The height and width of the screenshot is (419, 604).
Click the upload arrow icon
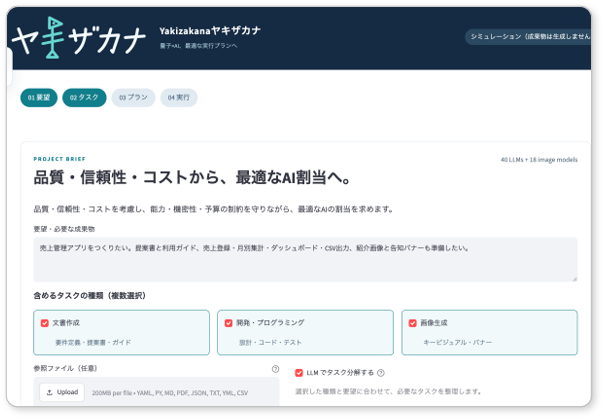[49, 392]
